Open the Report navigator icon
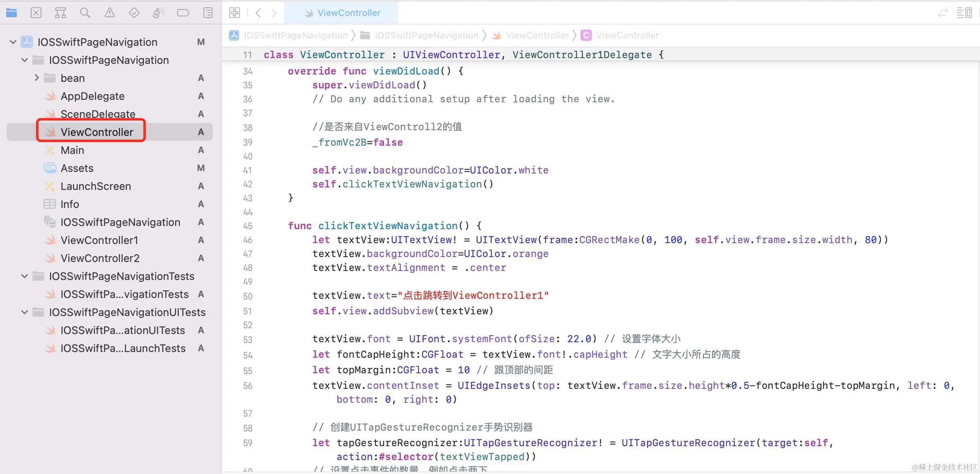Screen dimensions: 980x474 coord(208,13)
